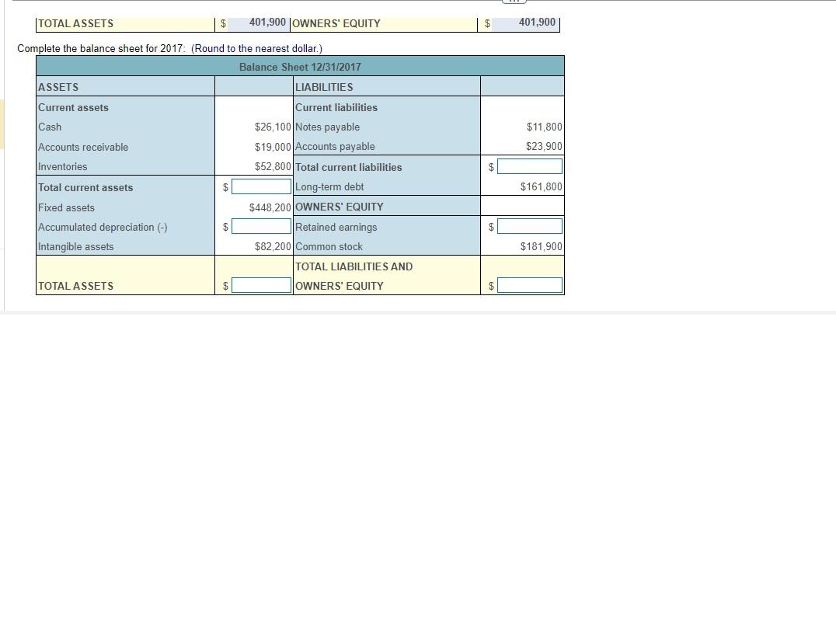
Task: Select the Intangible assets value $82,200
Action: (x=273, y=246)
